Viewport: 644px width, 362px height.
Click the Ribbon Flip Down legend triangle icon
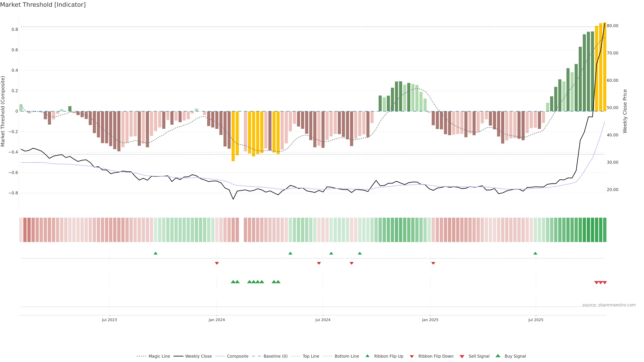pos(412,356)
